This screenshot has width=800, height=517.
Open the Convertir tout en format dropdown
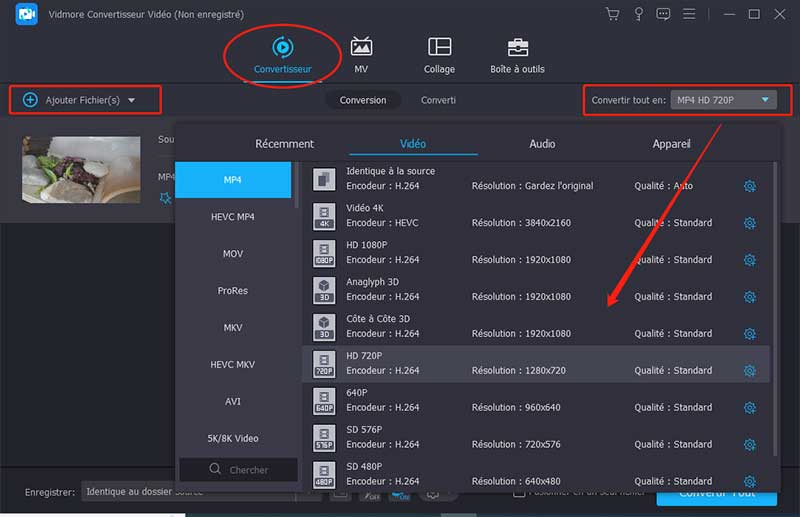(x=722, y=100)
